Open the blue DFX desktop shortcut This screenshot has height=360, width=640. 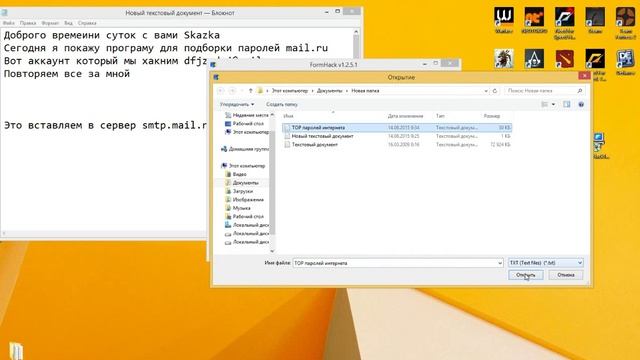tap(625, 59)
